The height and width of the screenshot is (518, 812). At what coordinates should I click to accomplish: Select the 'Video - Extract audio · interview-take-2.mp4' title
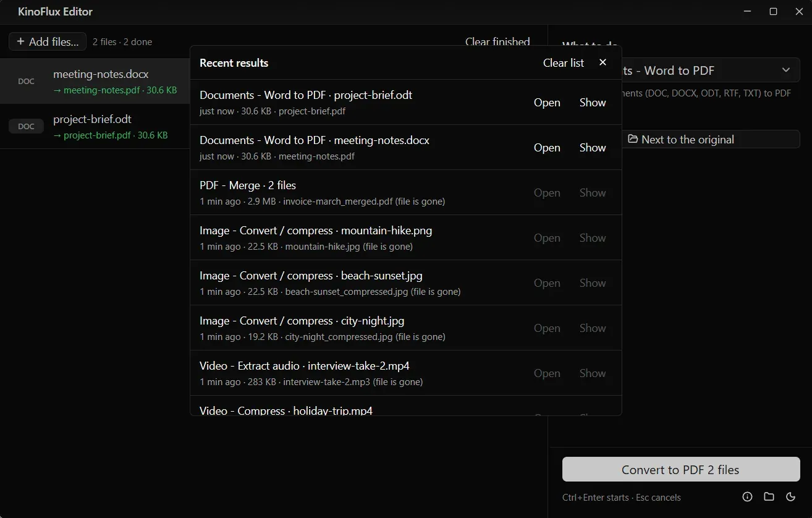pyautogui.click(x=305, y=365)
